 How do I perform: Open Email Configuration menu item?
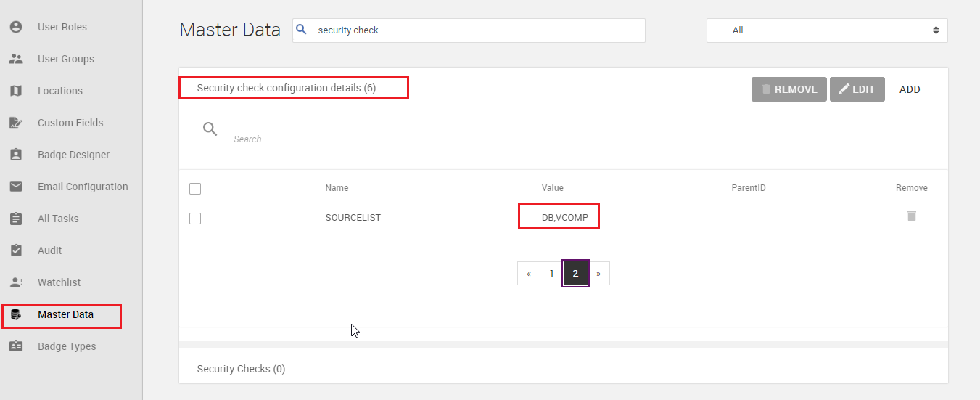tap(83, 187)
